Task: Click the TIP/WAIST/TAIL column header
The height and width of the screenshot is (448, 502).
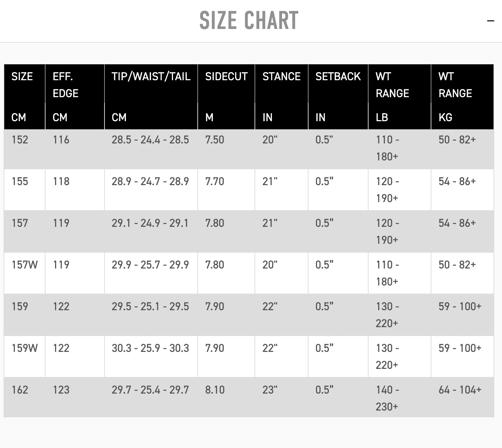Action: coord(151,76)
